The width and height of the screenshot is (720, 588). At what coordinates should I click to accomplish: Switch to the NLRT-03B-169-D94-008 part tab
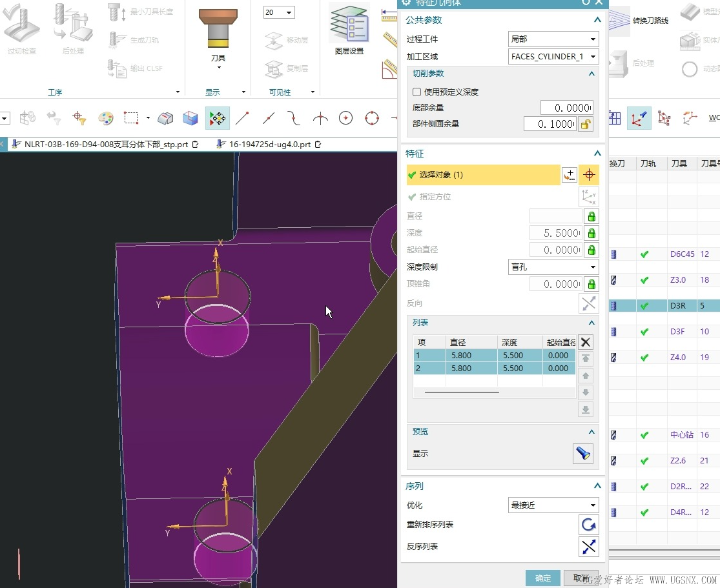(x=105, y=144)
